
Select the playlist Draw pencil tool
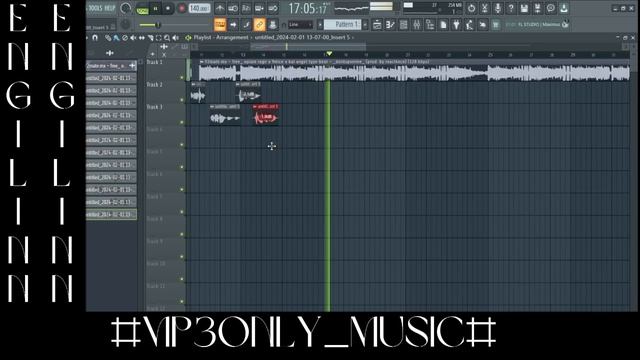[x=108, y=38]
